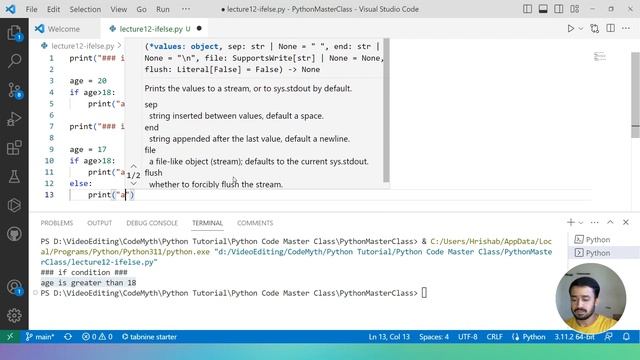Open the Accounts menu
This screenshot has width=640, height=360.
click(14, 287)
